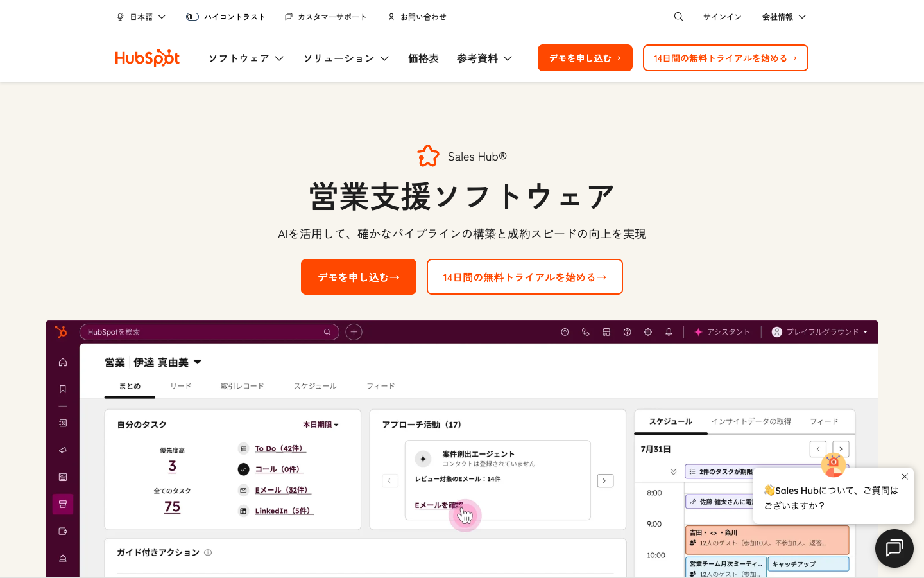Click the HubSpot logo

coord(147,58)
